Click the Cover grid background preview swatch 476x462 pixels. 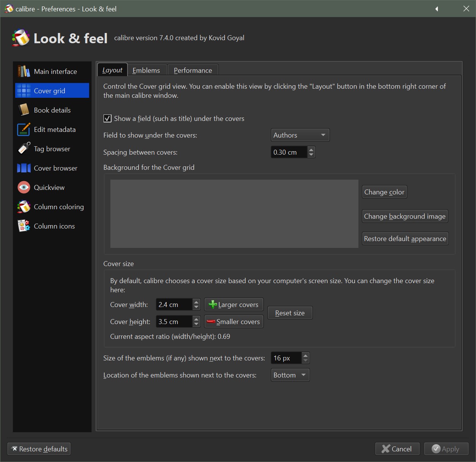[x=234, y=214]
